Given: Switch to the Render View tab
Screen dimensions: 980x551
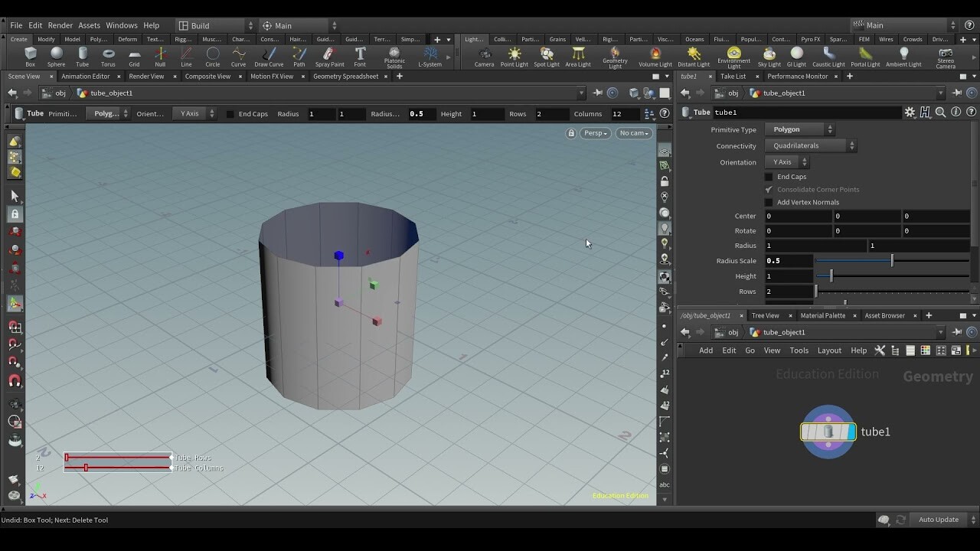Looking at the screenshot, I should [x=147, y=76].
